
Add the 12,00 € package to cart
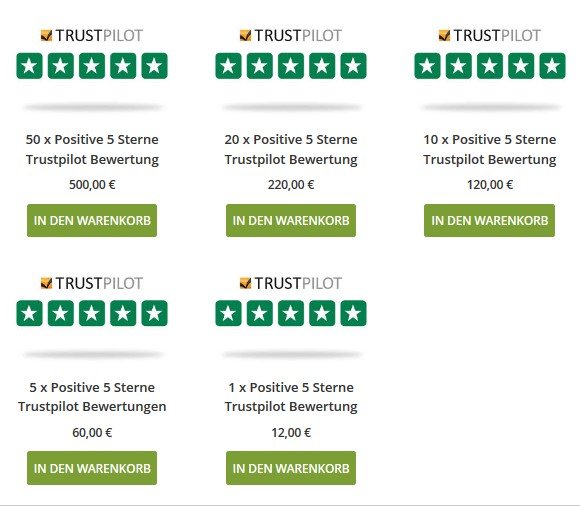(291, 468)
